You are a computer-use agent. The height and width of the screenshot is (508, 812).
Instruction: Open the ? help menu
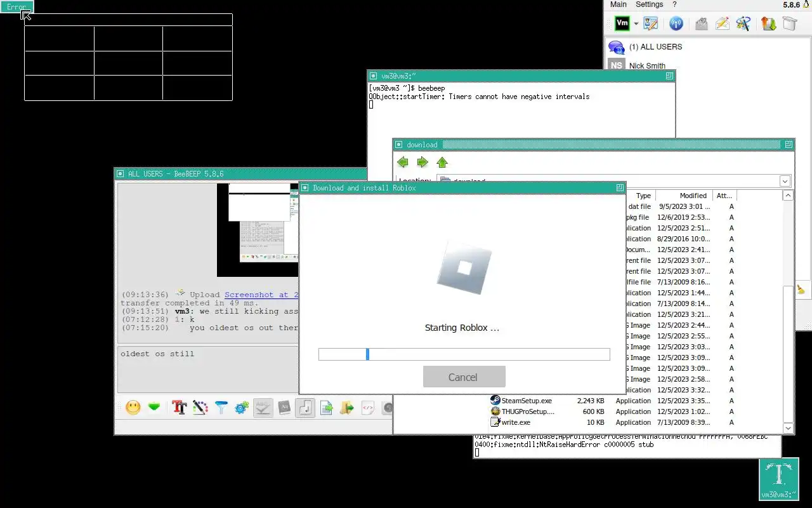pos(675,4)
